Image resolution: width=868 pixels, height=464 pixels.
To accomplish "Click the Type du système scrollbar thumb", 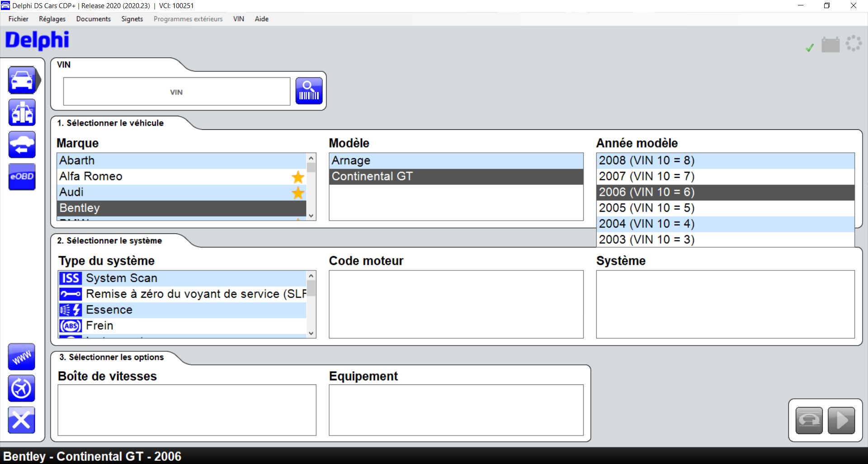I will [311, 288].
